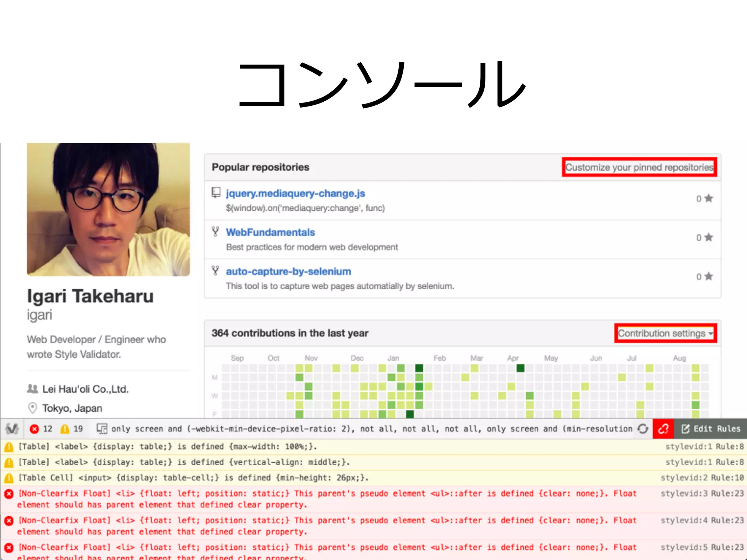Image resolution: width=747 pixels, height=560 pixels.
Task: Click the 364 contributions in the last year heading
Action: (290, 333)
